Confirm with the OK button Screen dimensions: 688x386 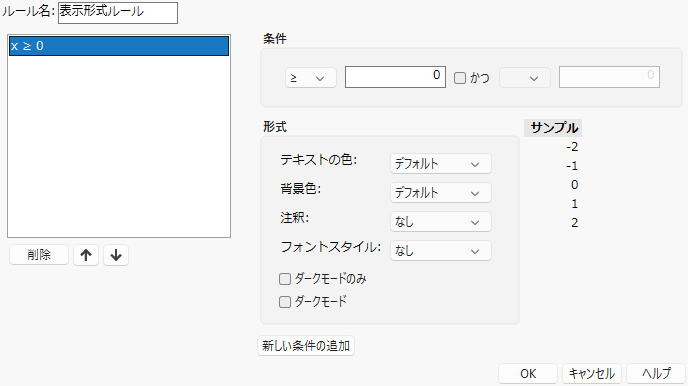(x=528, y=374)
